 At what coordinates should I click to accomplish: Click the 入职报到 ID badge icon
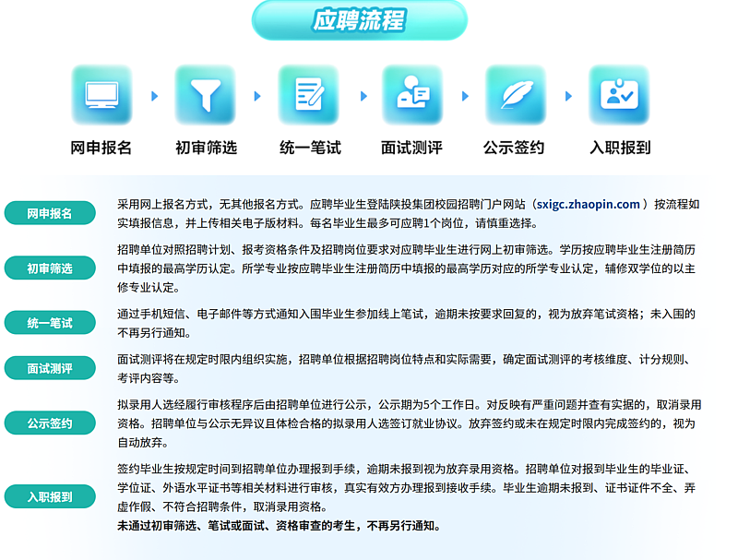pyautogui.click(x=620, y=95)
